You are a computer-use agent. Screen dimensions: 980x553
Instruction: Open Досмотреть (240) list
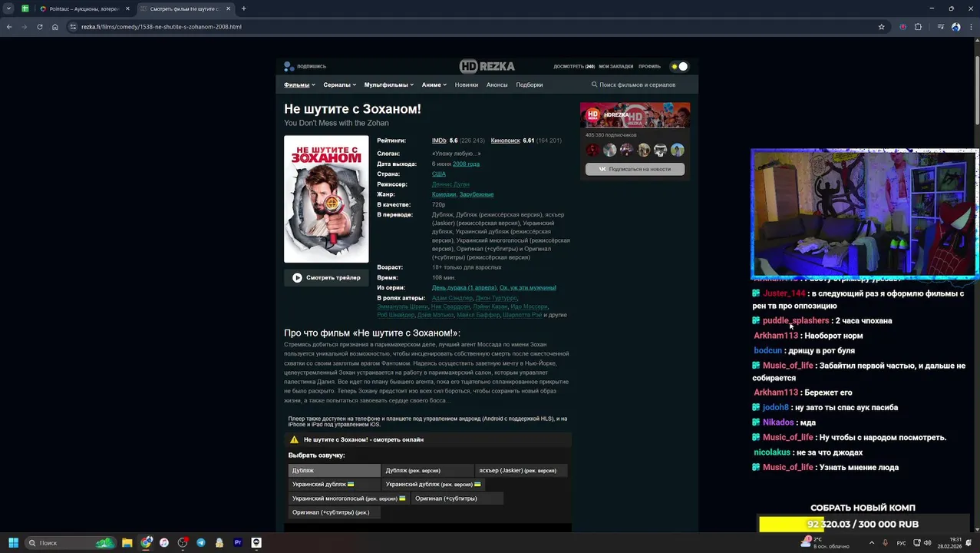(x=574, y=66)
